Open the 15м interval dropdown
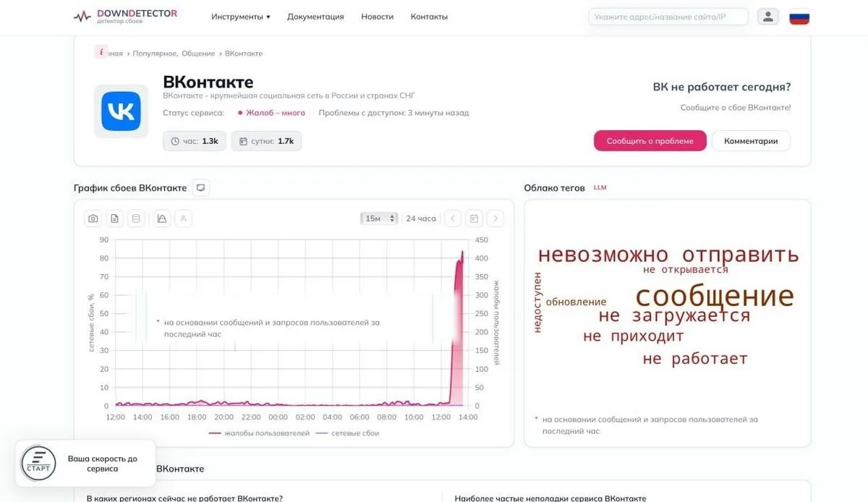868x502 pixels. (x=379, y=218)
